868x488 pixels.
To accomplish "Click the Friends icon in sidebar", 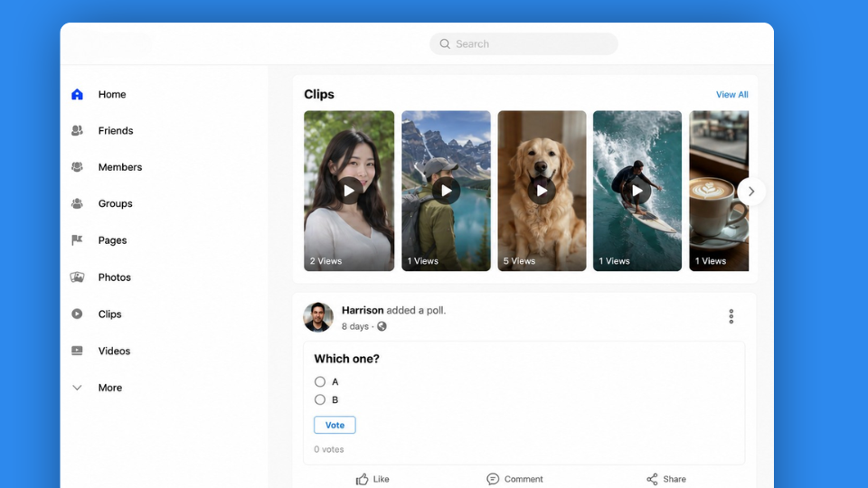I will [x=77, y=130].
